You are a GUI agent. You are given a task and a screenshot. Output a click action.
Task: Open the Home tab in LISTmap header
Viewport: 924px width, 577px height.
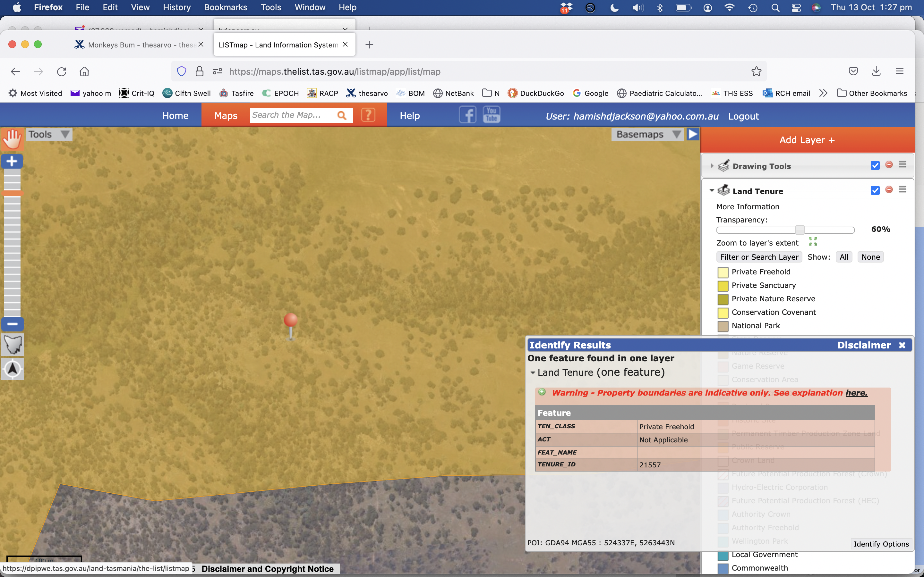175,116
